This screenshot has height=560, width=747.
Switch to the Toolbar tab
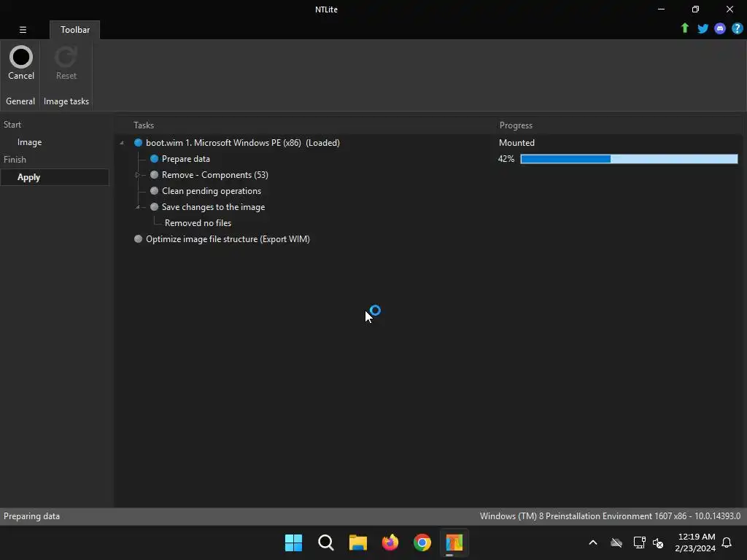[75, 29]
